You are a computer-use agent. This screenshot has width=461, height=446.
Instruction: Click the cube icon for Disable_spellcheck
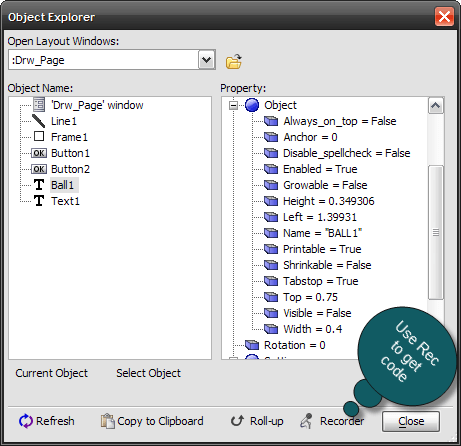[x=271, y=153]
